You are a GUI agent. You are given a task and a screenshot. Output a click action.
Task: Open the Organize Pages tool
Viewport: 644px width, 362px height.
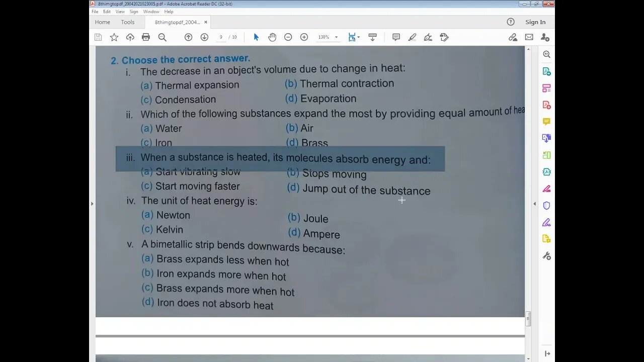(546, 88)
